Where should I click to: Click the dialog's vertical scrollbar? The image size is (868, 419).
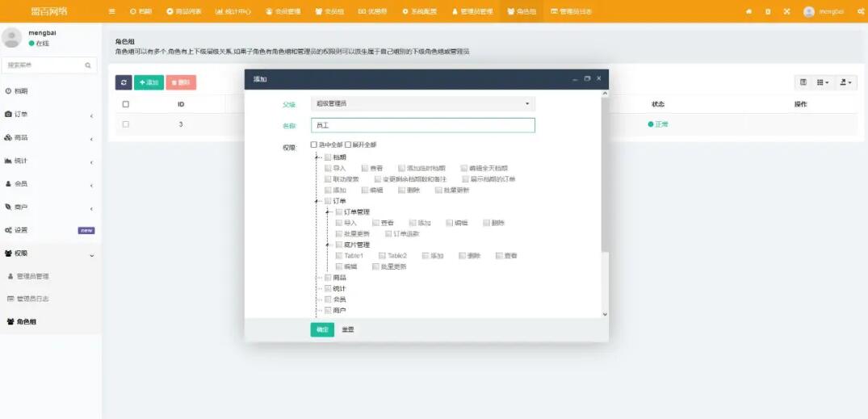(x=605, y=202)
